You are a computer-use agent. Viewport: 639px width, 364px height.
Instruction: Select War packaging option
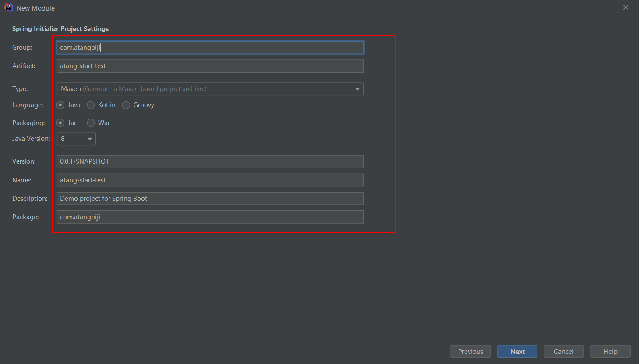click(x=91, y=123)
